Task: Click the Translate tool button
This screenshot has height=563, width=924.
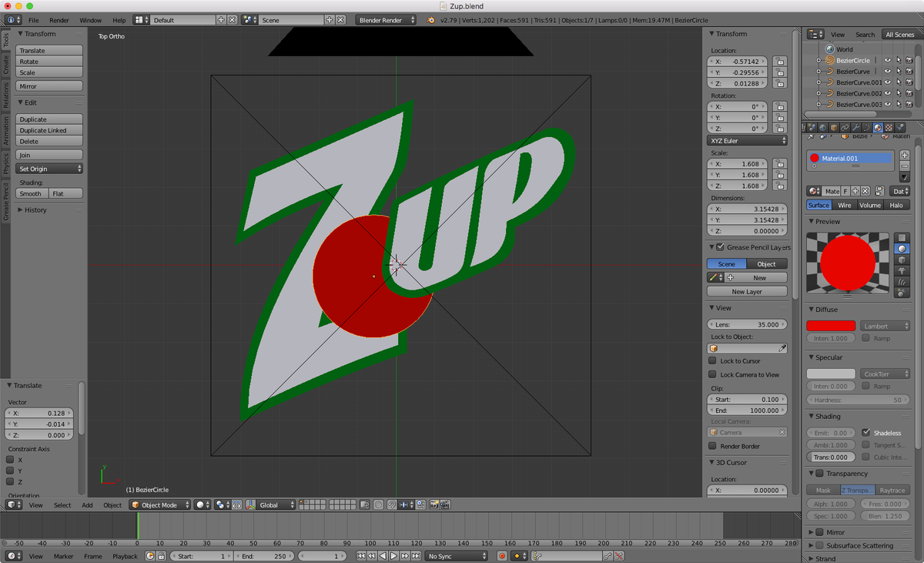Action: (49, 51)
